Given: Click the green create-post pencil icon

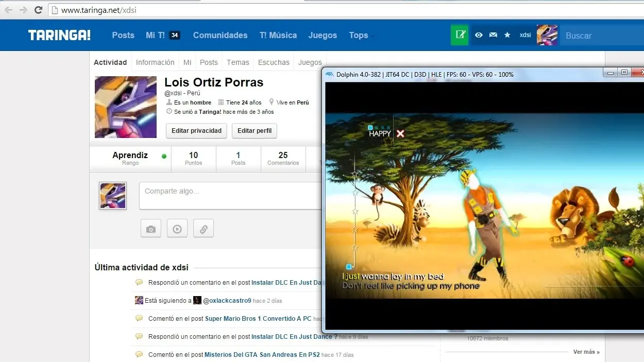Looking at the screenshot, I should 460,35.
